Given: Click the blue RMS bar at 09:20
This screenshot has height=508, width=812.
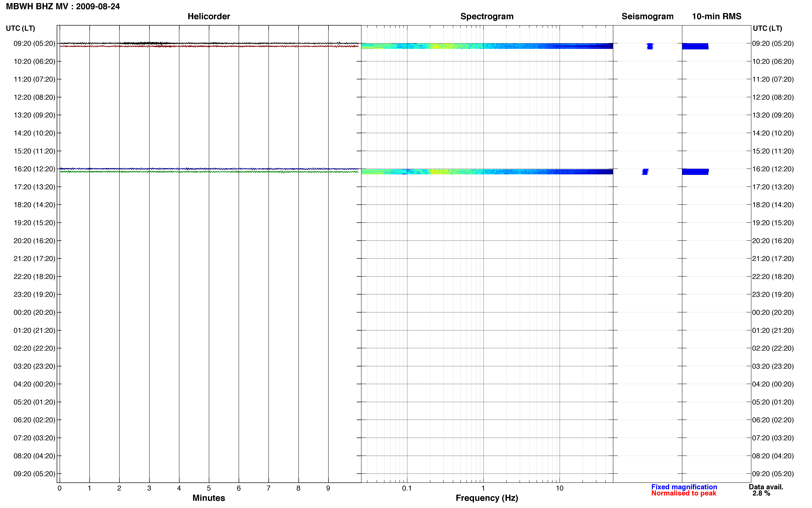Looking at the screenshot, I should 695,46.
